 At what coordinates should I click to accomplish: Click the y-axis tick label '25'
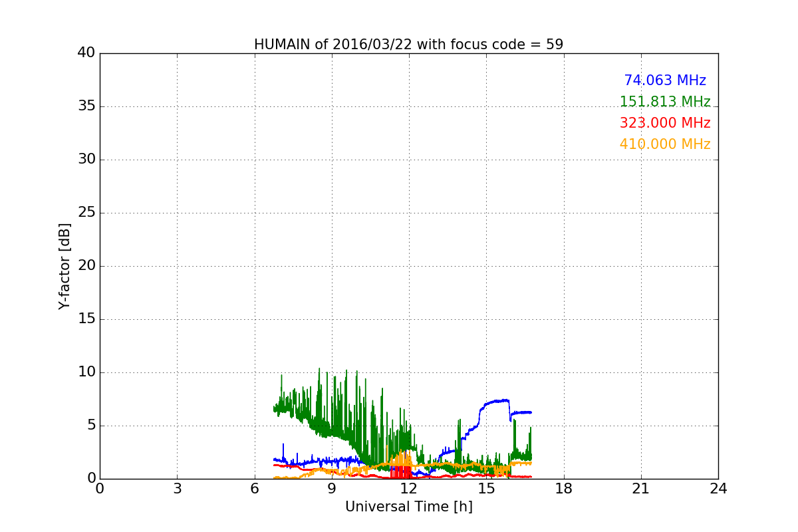click(86, 213)
